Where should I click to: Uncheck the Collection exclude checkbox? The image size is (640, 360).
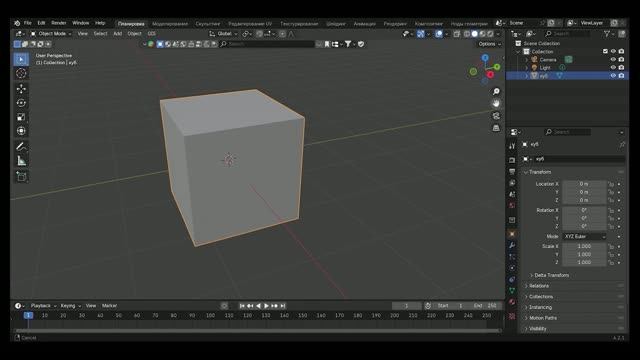point(605,51)
